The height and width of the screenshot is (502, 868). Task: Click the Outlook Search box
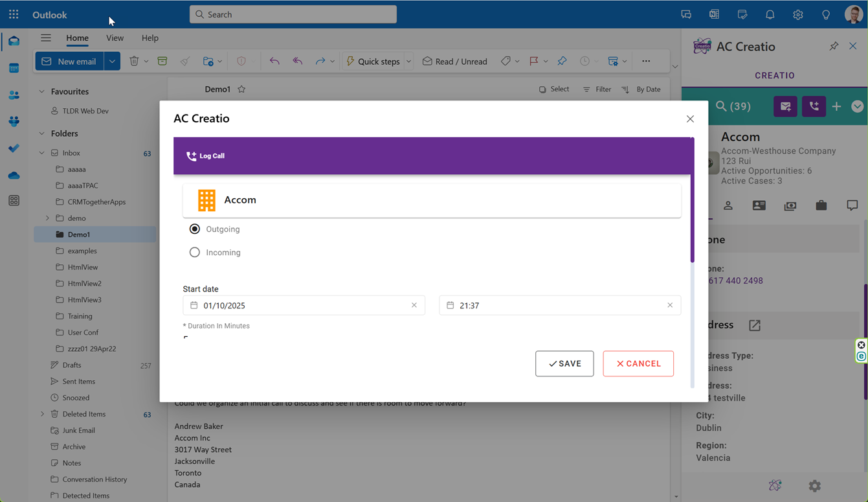coord(293,14)
